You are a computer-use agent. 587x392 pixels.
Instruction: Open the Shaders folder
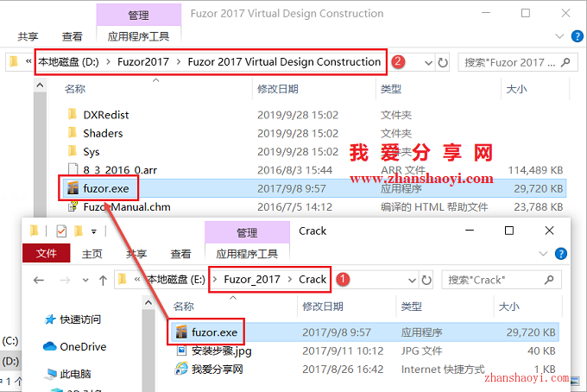point(103,133)
